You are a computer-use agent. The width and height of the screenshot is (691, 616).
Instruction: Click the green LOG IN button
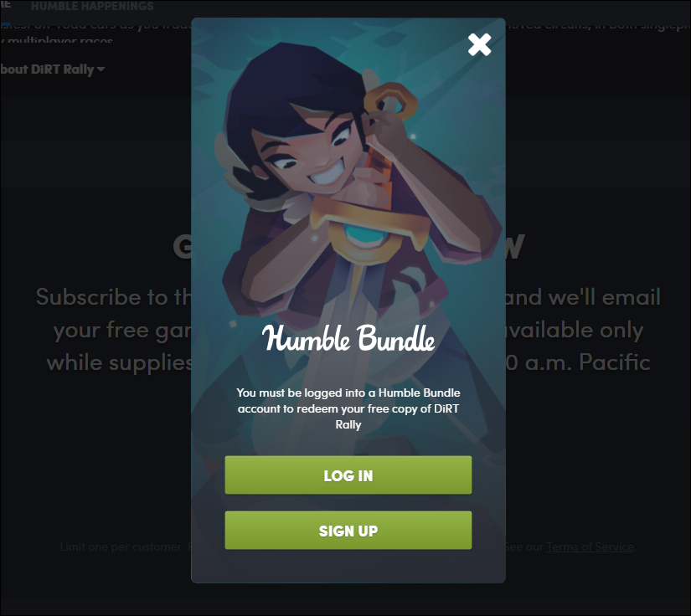(348, 475)
